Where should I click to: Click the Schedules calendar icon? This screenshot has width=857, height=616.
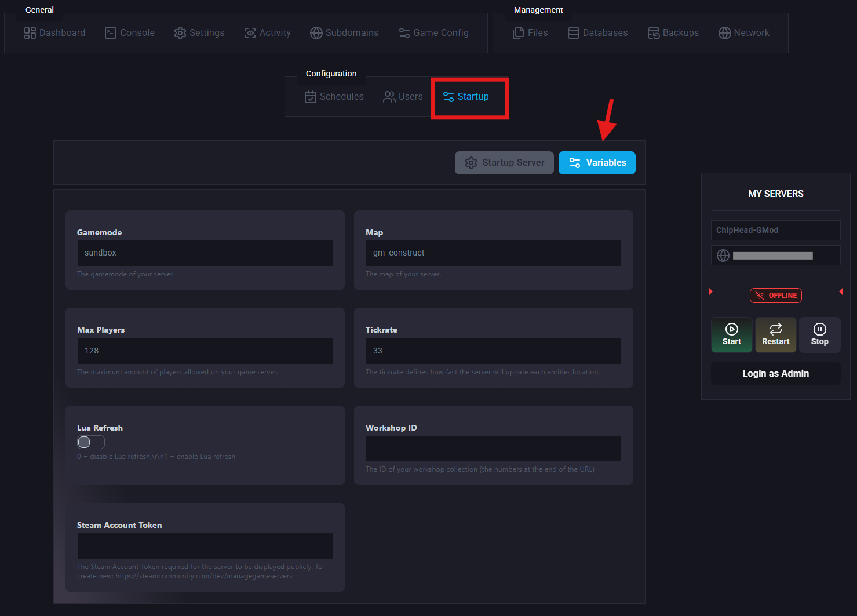click(x=311, y=97)
